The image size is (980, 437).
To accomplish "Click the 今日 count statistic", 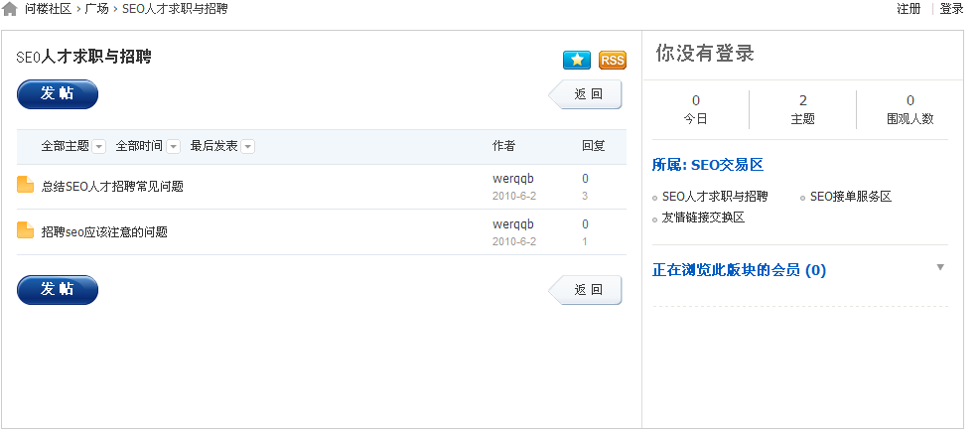I will click(x=696, y=109).
